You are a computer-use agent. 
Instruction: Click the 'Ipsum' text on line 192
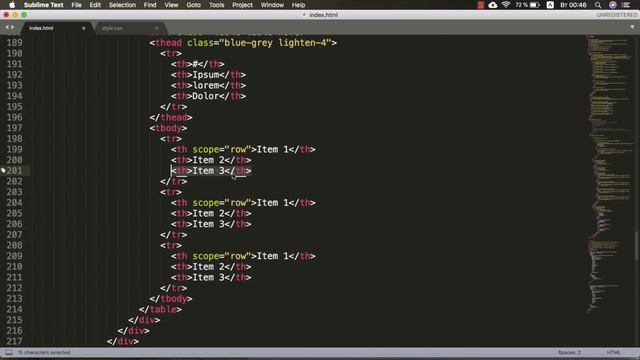click(206, 75)
